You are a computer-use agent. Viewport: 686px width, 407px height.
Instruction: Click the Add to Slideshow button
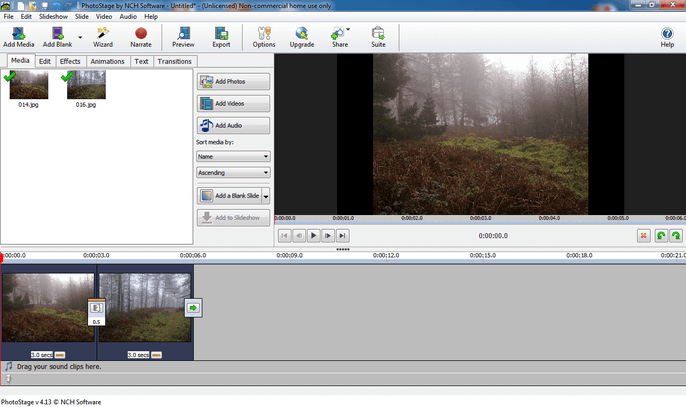tap(233, 218)
